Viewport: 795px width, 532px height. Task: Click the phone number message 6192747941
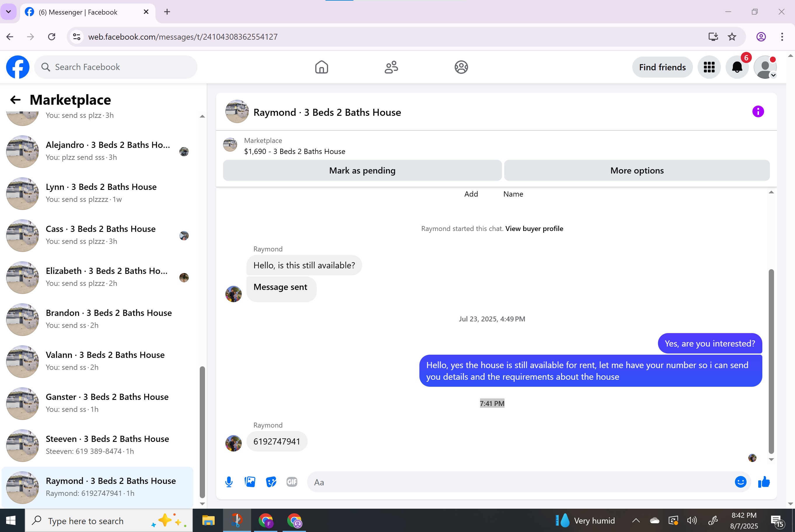tap(277, 441)
